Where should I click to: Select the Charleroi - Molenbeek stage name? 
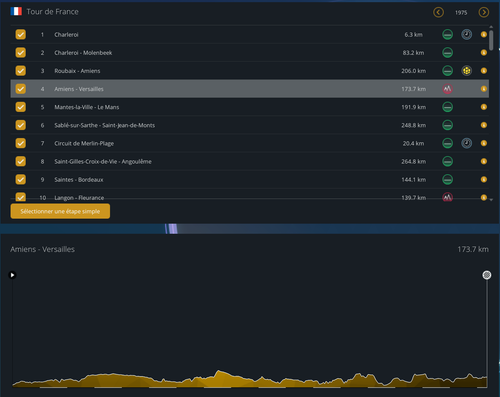coord(83,53)
